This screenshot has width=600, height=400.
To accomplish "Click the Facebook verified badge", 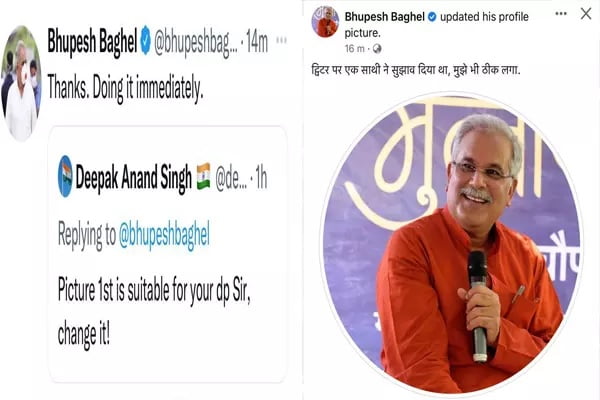I will [432, 17].
